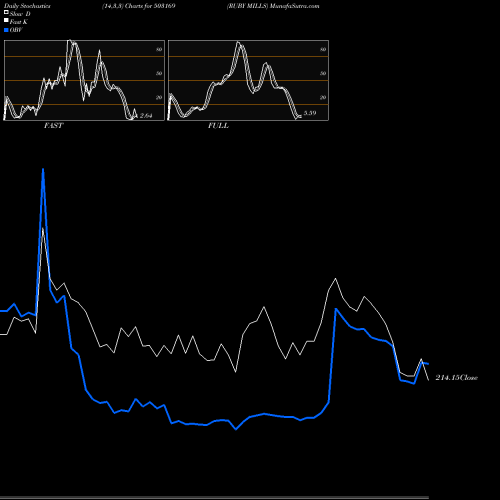500x500 pixels.
Task: Click the 2.64 value in FAST chart
Action: tap(146, 116)
